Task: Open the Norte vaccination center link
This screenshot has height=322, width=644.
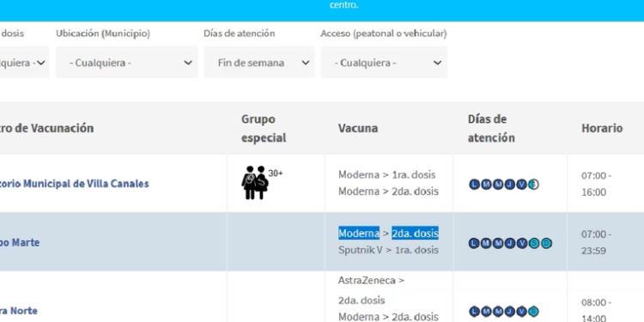Action: pos(19,311)
